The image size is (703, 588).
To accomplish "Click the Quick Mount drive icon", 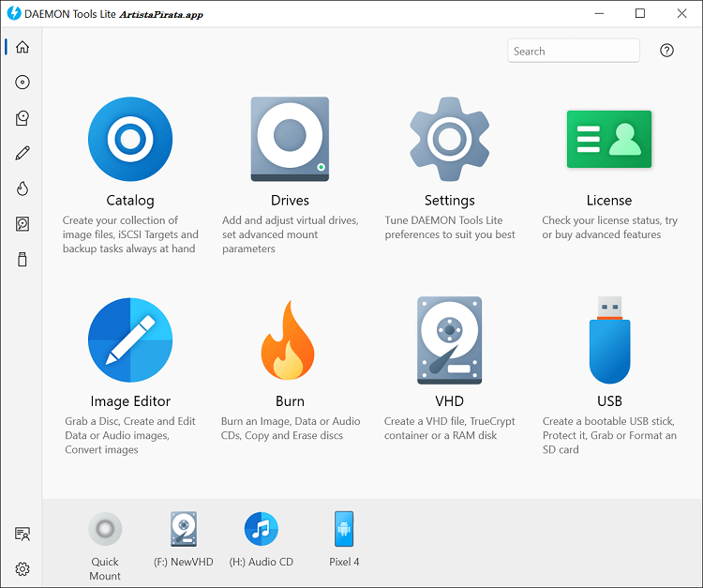I will [105, 530].
